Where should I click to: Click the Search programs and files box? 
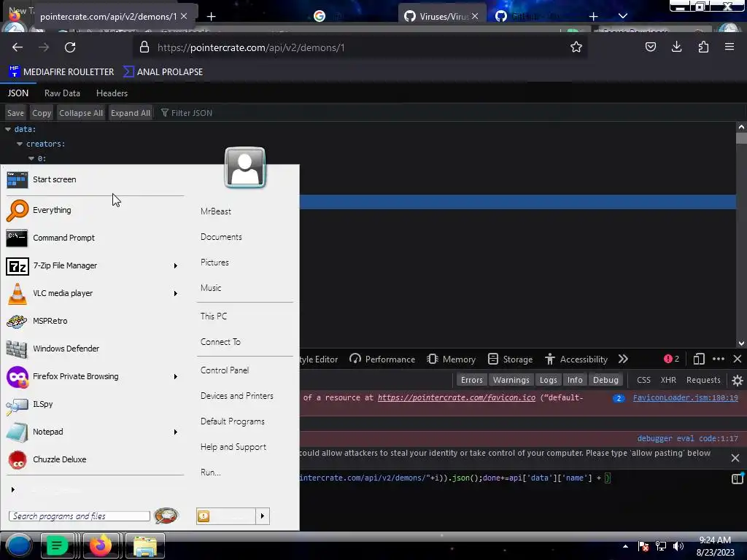(79, 516)
